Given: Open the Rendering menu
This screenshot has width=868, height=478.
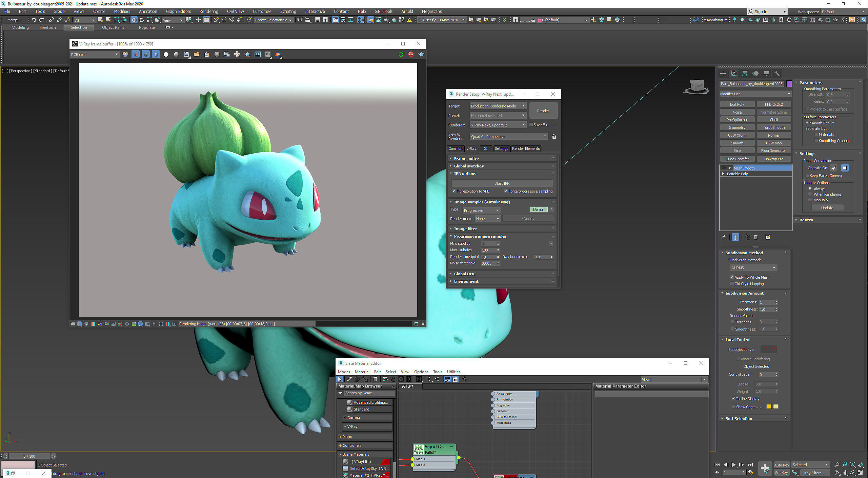Looking at the screenshot, I should click(209, 12).
